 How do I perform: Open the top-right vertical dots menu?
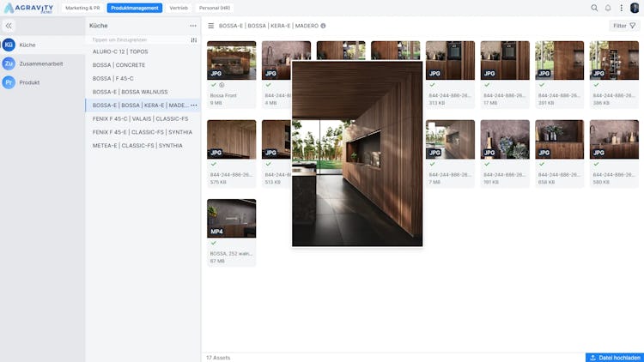pos(622,8)
